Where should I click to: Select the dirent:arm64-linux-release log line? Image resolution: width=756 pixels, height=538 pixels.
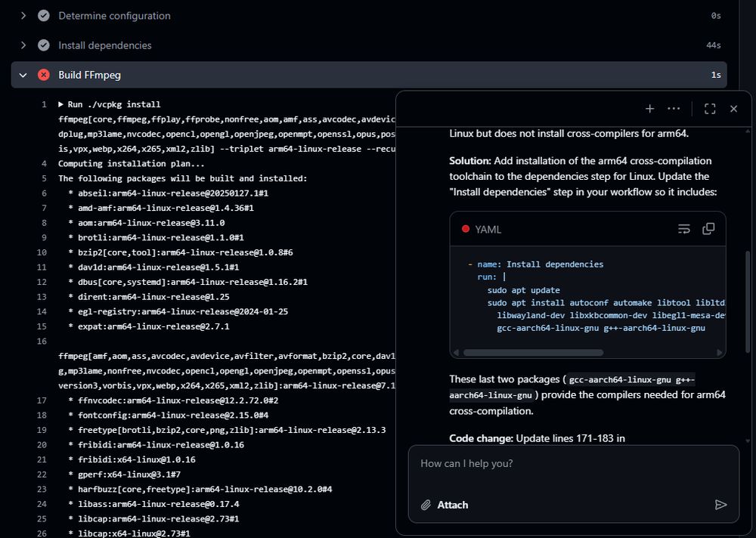pos(149,297)
